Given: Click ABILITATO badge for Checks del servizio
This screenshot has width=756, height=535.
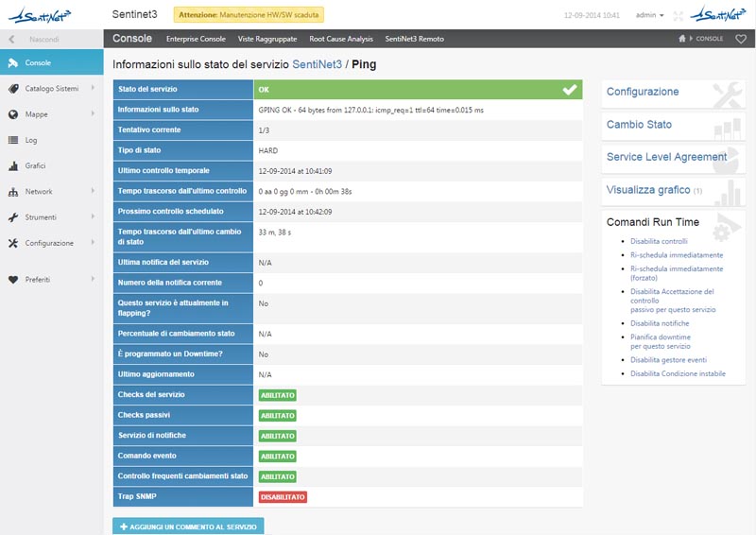Looking at the screenshot, I should (277, 395).
